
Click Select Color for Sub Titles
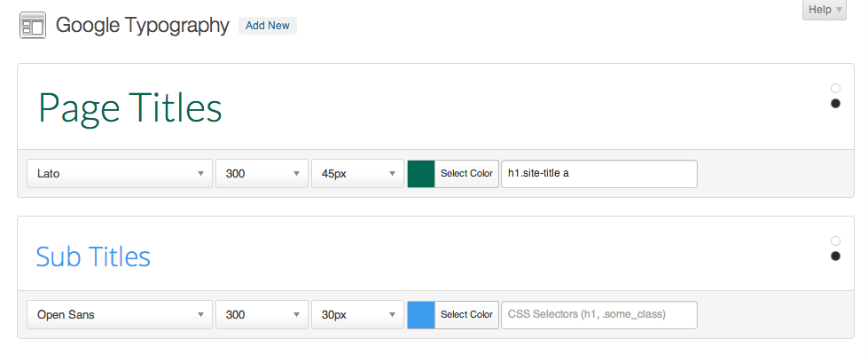[x=466, y=315]
